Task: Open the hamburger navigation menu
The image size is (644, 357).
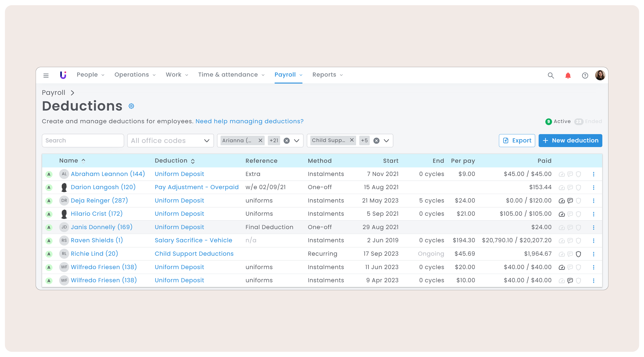Action: (46, 75)
